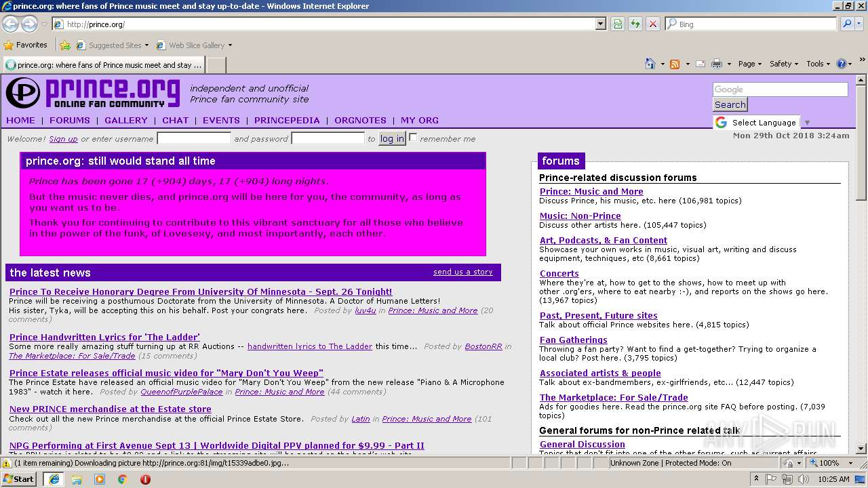Click the browser Back arrow button
Image resolution: width=868 pixels, height=488 pixels.
(11, 24)
